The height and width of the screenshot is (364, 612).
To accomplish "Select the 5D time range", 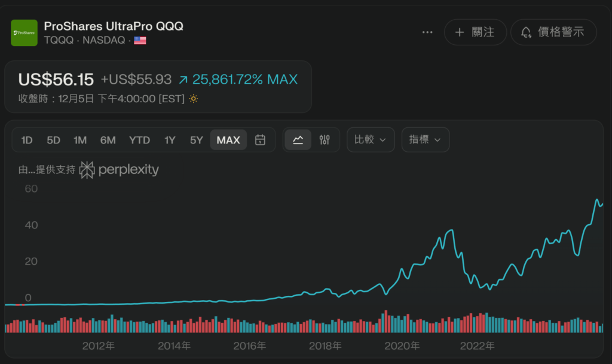I will pyautogui.click(x=54, y=140).
